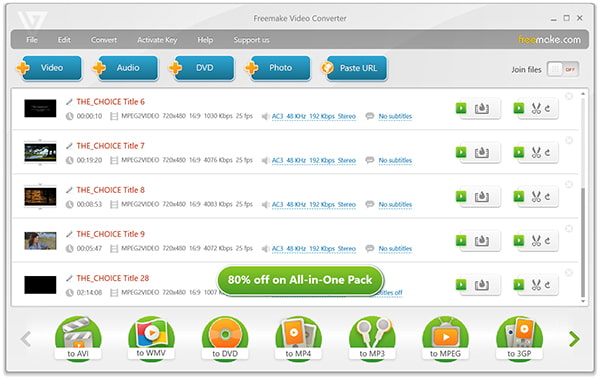Open the File menu

pyautogui.click(x=32, y=40)
